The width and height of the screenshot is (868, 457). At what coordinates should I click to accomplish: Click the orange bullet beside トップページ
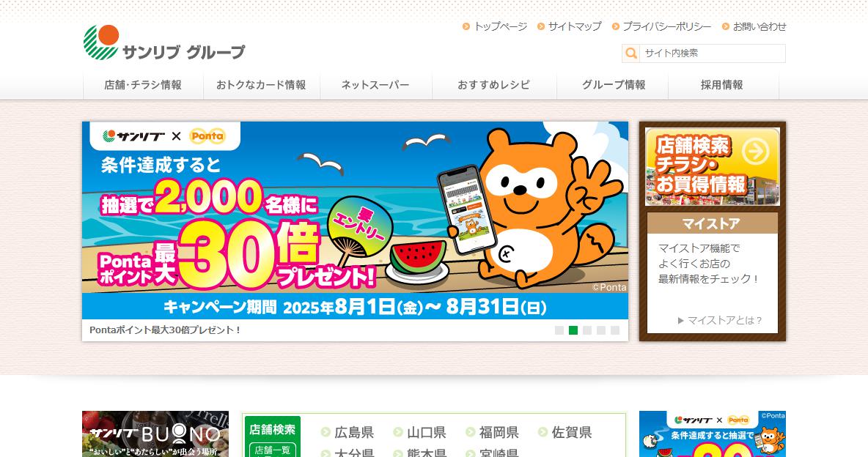point(466,26)
